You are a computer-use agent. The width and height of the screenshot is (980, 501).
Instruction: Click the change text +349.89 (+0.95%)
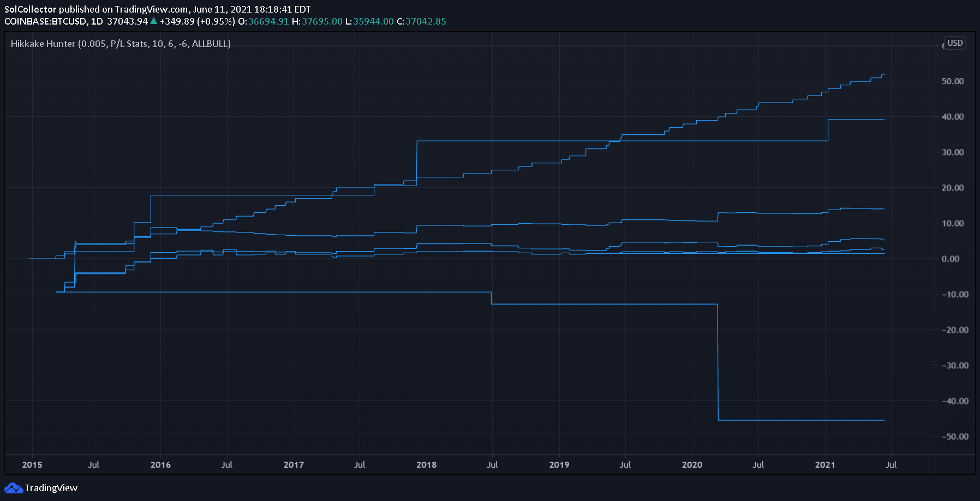point(198,21)
